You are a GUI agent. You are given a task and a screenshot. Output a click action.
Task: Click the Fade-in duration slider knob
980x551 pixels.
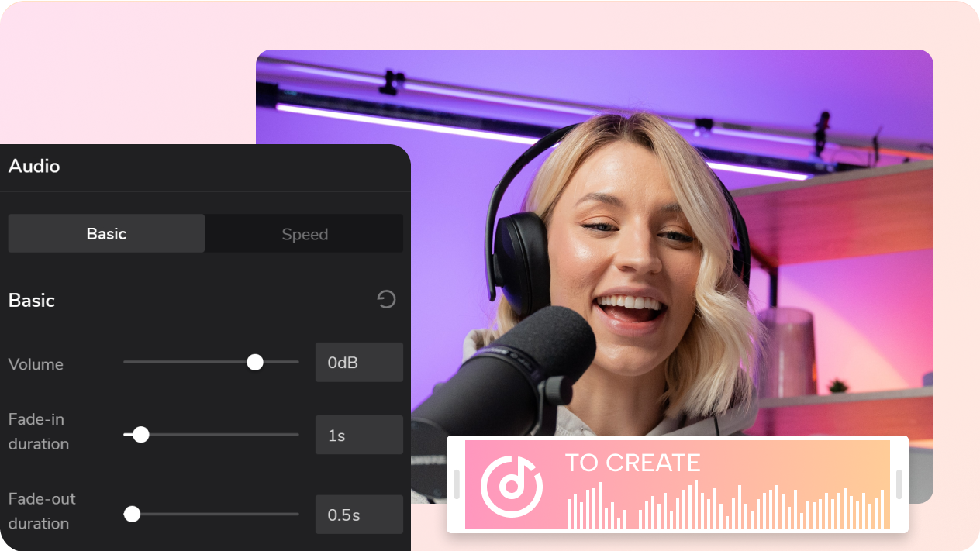(140, 435)
